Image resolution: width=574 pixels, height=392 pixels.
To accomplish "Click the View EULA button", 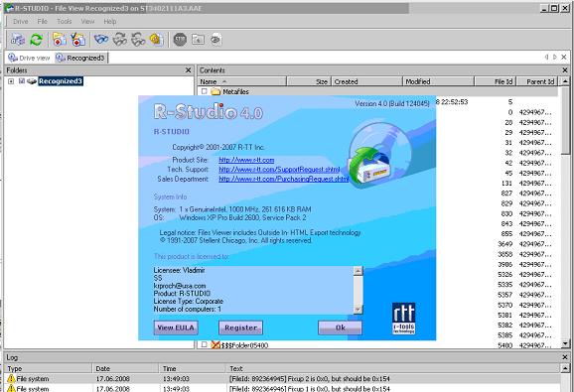I will tap(176, 327).
